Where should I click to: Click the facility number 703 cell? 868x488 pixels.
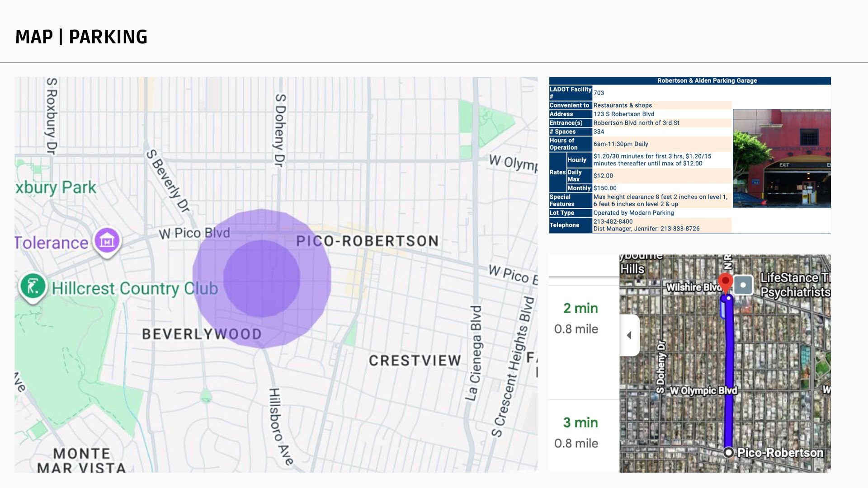[x=662, y=93]
